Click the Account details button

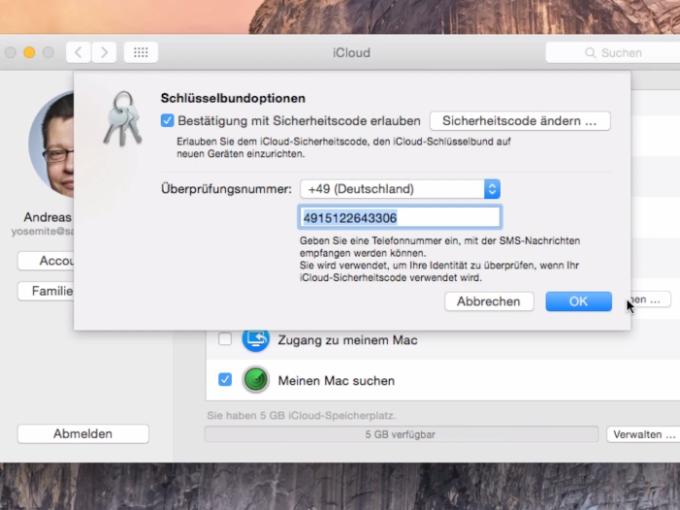[x=46, y=261]
